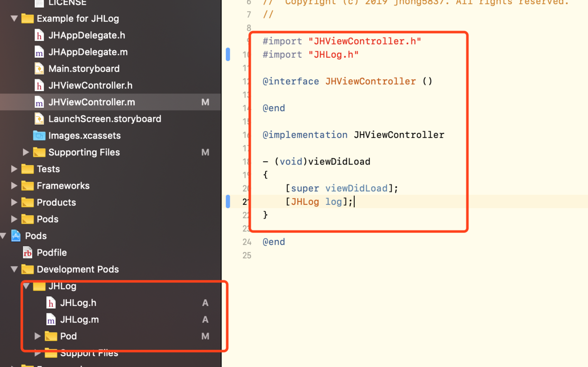
Task: Click the [JHLog log]; statement
Action: [319, 202]
